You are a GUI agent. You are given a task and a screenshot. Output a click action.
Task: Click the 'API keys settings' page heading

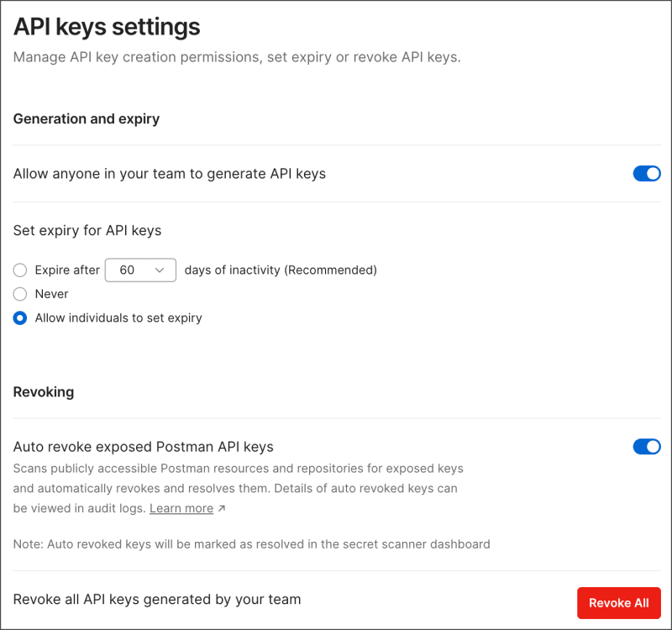[x=107, y=27]
